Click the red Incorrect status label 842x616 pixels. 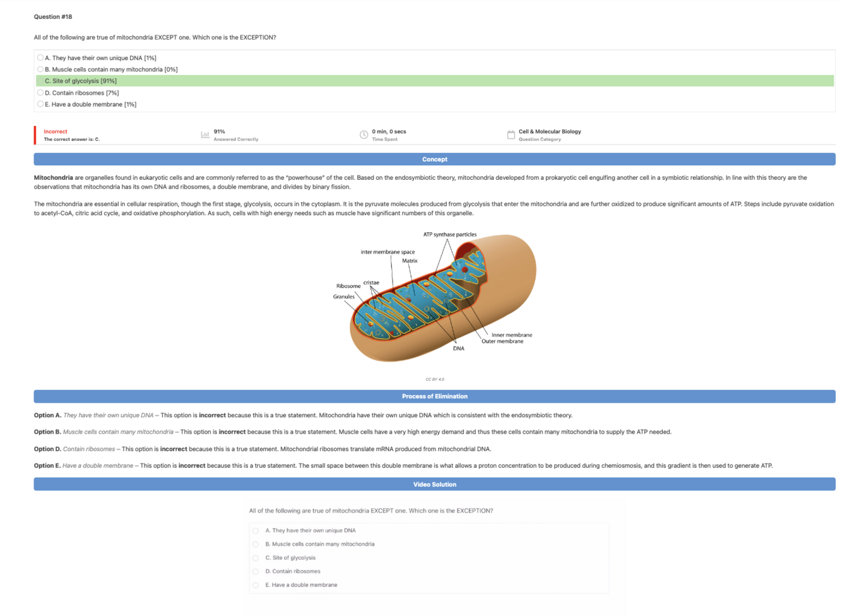(56, 131)
